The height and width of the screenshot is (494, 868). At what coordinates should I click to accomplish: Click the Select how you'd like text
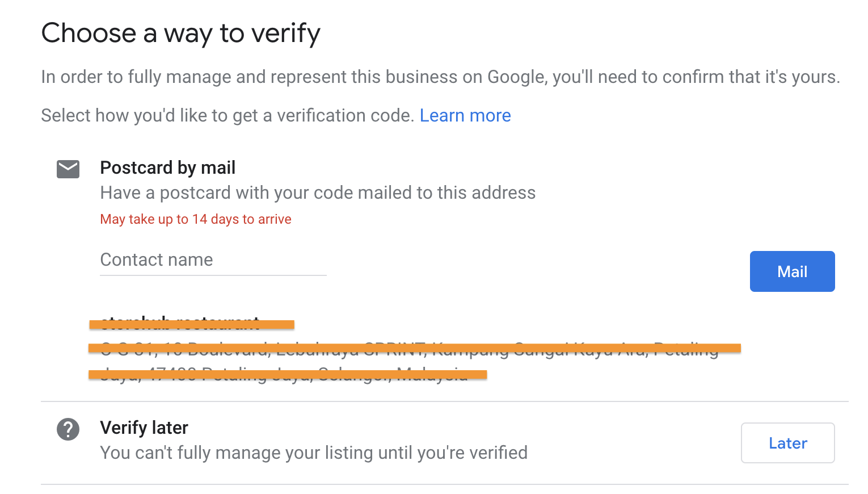click(227, 115)
